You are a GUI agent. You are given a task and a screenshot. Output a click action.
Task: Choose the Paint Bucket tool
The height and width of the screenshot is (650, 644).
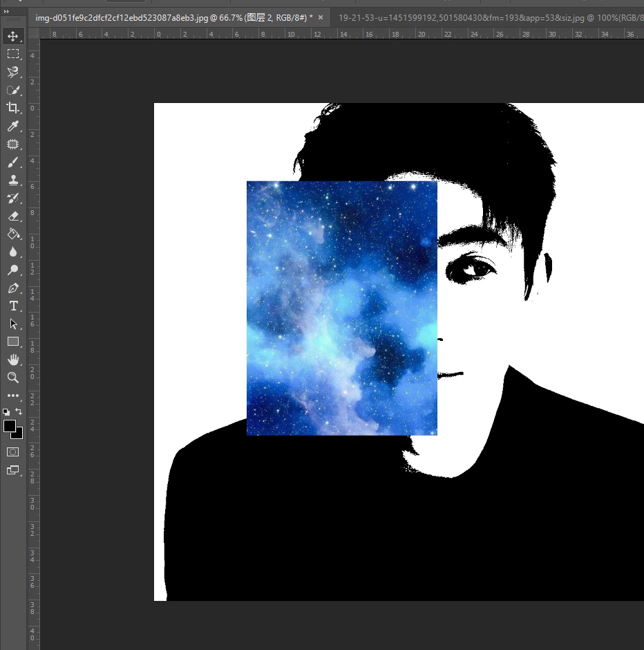tap(12, 234)
